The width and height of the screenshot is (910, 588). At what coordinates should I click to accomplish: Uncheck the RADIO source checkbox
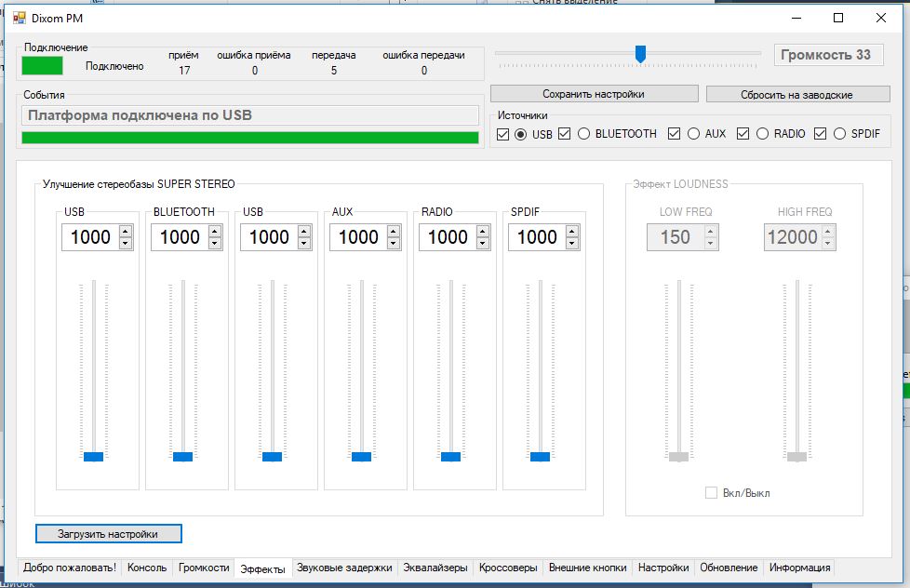pos(743,134)
